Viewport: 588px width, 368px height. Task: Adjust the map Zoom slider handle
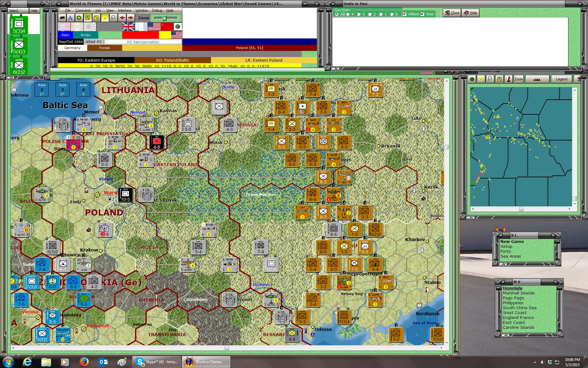(x=164, y=18)
